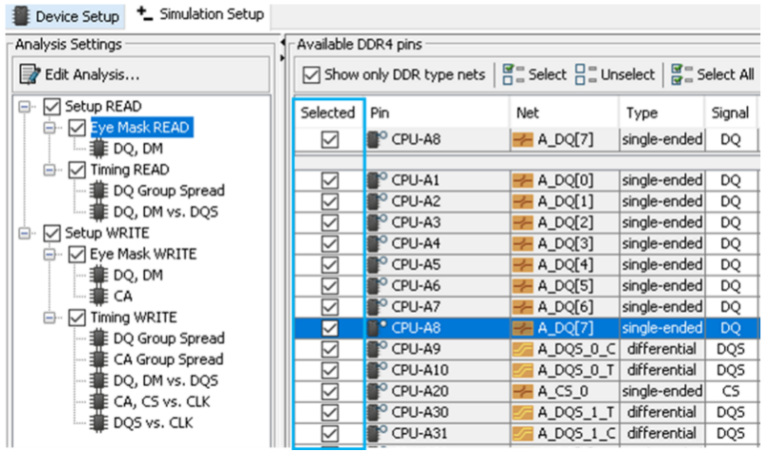Image resolution: width=768 pixels, height=452 pixels.
Task: Toggle the Setup READ checkbox
Action: [52, 106]
